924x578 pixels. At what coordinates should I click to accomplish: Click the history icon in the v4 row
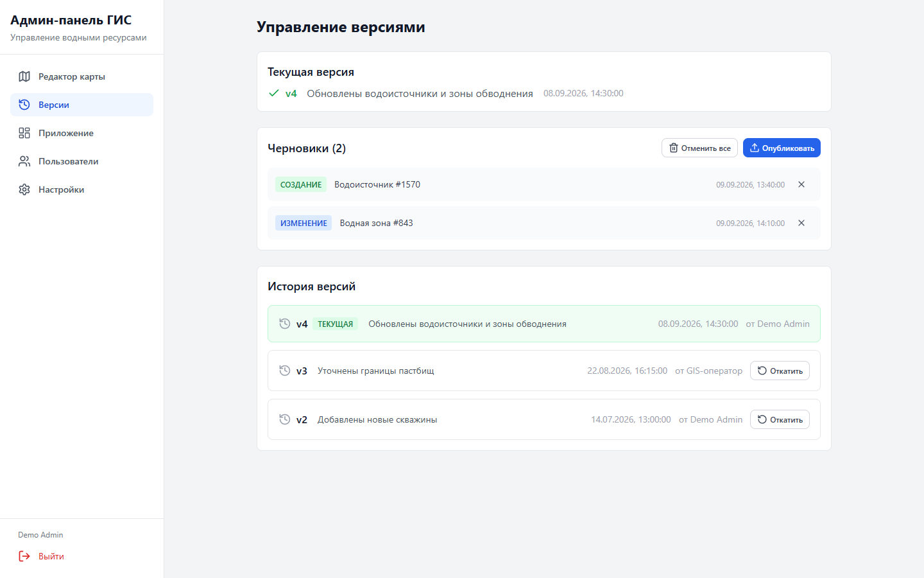point(285,324)
